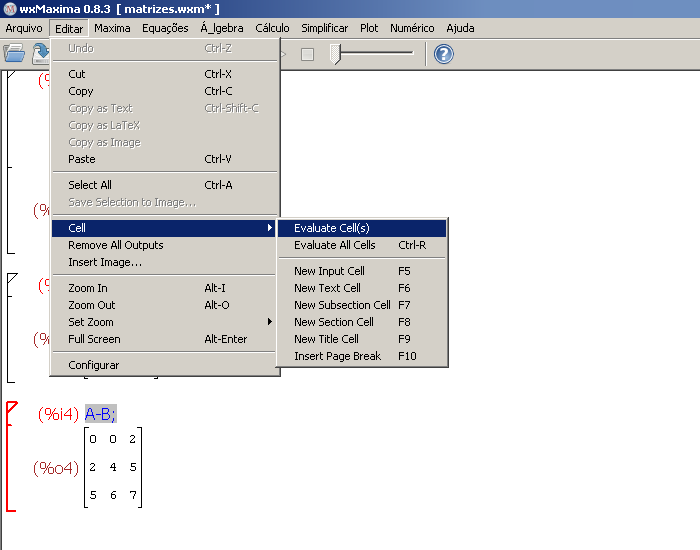The height and width of the screenshot is (550, 700).
Task: Click the Open file folder icon
Action: pyautogui.click(x=14, y=54)
